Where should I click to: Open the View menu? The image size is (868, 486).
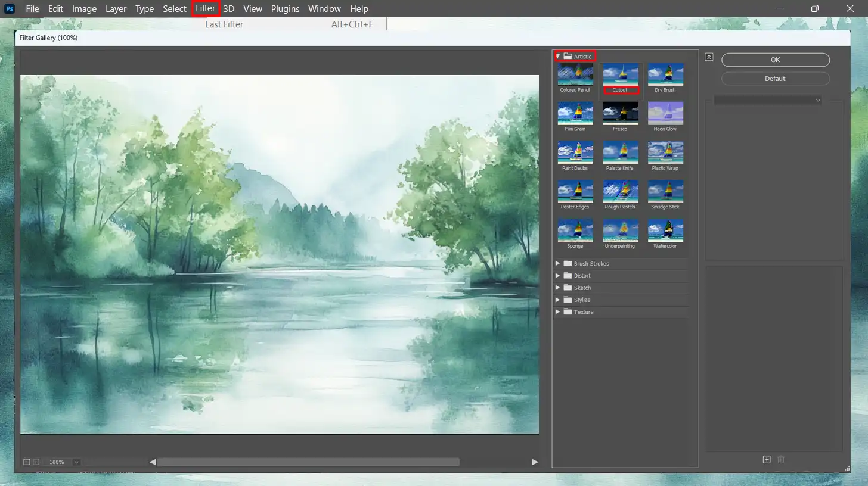pyautogui.click(x=253, y=8)
